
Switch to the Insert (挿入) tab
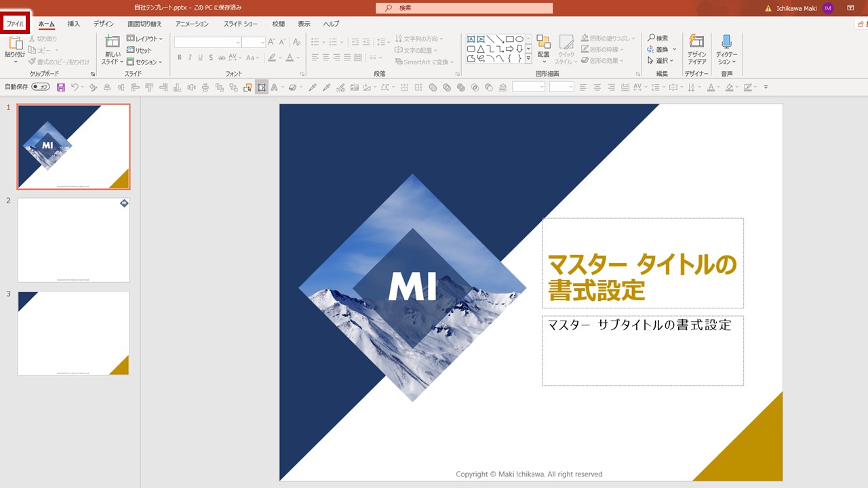coord(73,24)
